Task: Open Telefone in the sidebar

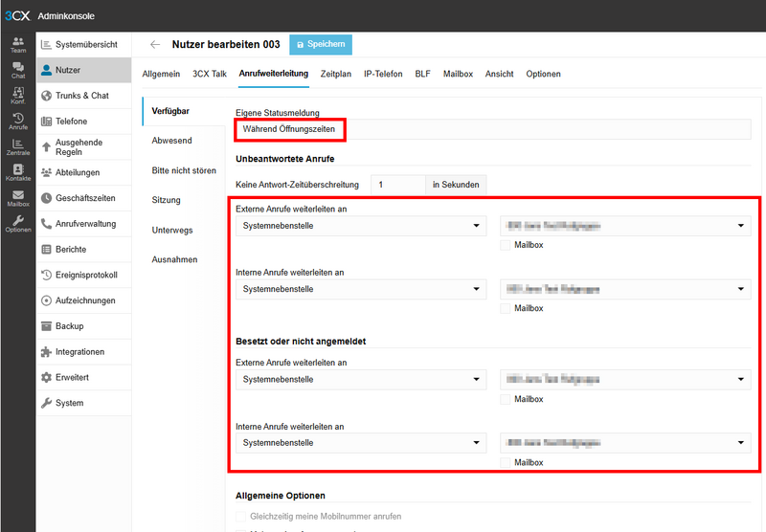Action: click(x=83, y=122)
